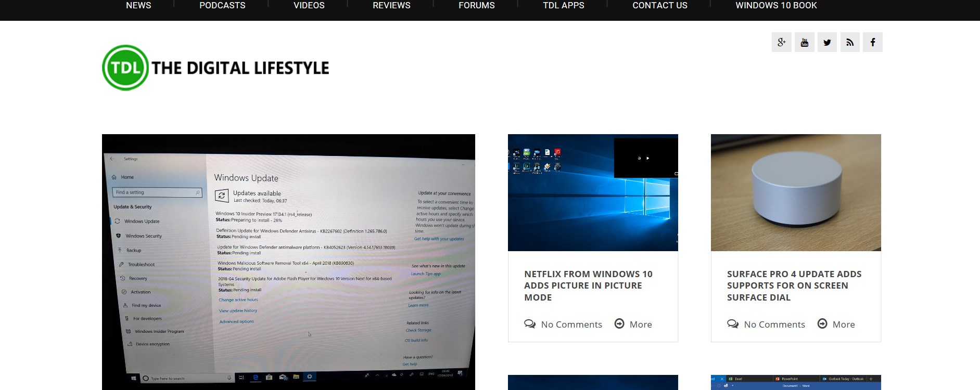Open the Google Plus social icon
This screenshot has height=390, width=980.
(x=781, y=42)
